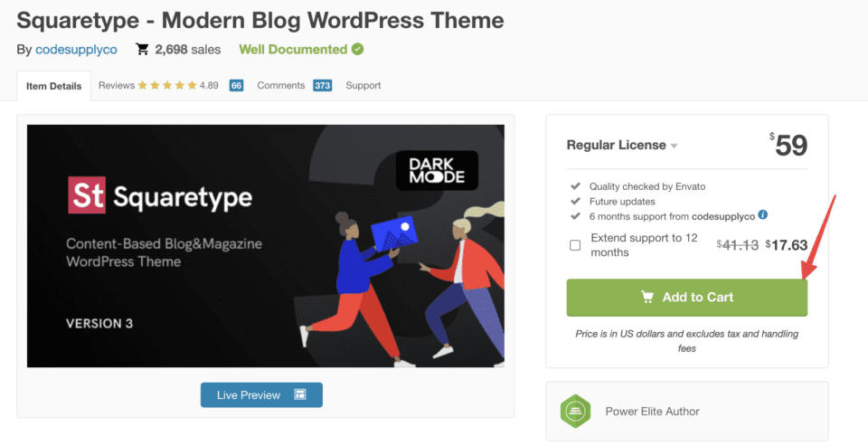Click the Squaretype theme preview image
Screen dimensions: 868x446
click(265, 246)
